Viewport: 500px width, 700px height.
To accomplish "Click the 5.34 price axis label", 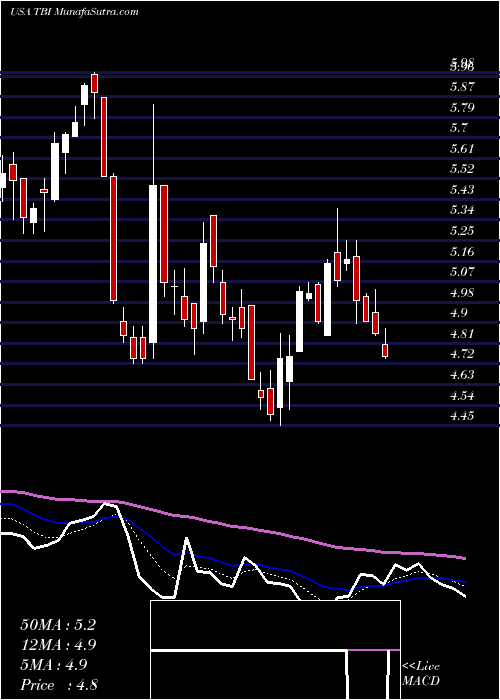I will [x=462, y=210].
